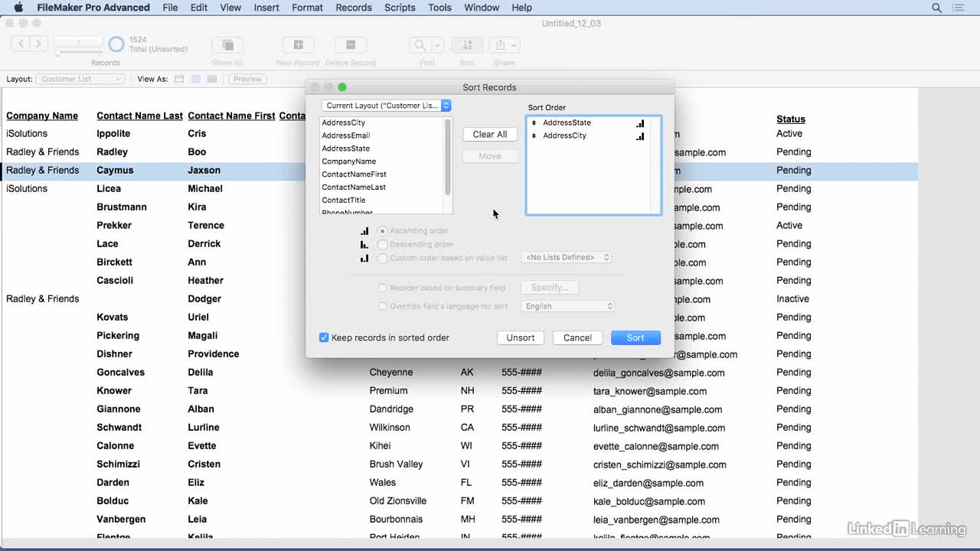This screenshot has width=980, height=551.
Task: Click sort direction icon for AddressState
Action: coord(640,123)
